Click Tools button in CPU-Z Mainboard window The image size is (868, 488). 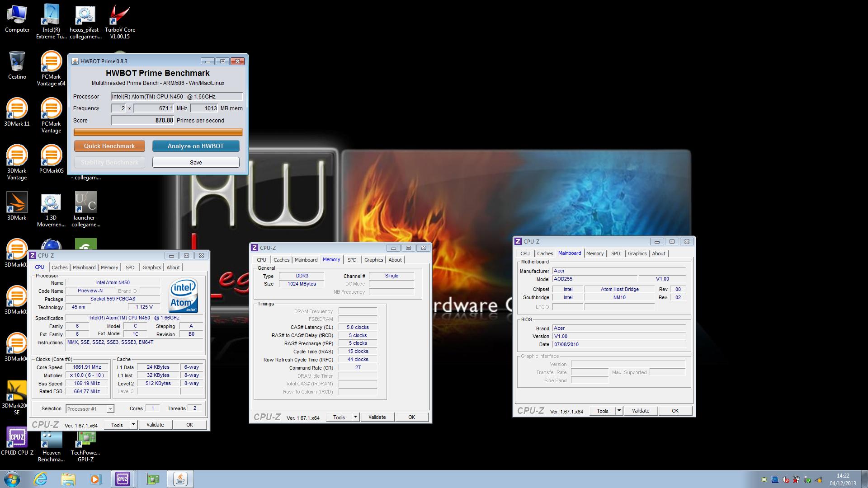coord(603,411)
